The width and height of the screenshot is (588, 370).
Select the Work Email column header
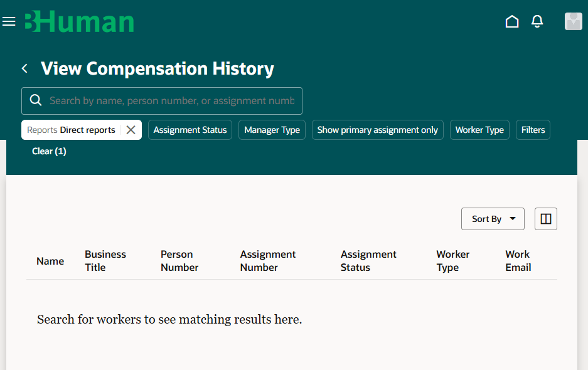pos(518,261)
